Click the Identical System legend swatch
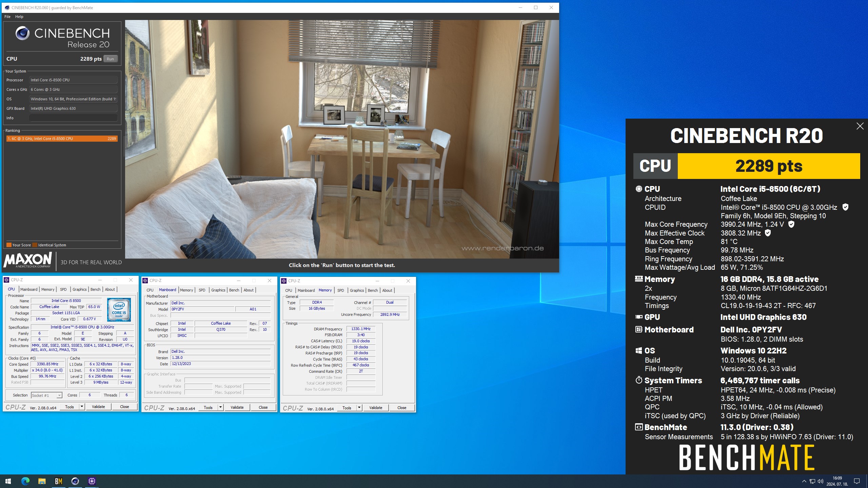This screenshot has height=488, width=868. coord(35,245)
